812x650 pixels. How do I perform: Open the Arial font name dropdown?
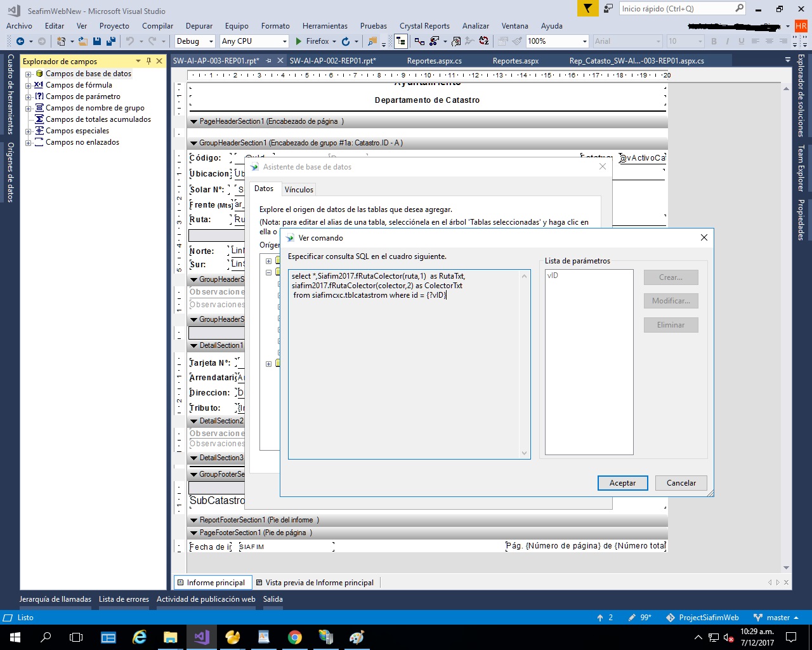pos(658,41)
